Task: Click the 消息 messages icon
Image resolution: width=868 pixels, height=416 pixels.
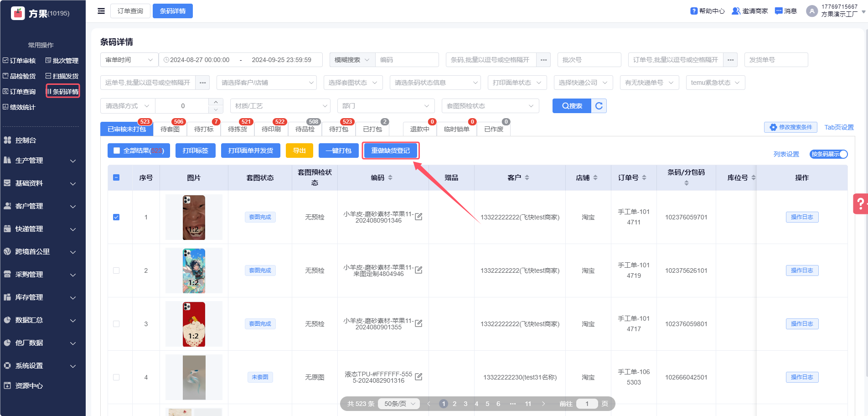Action: [x=779, y=11]
